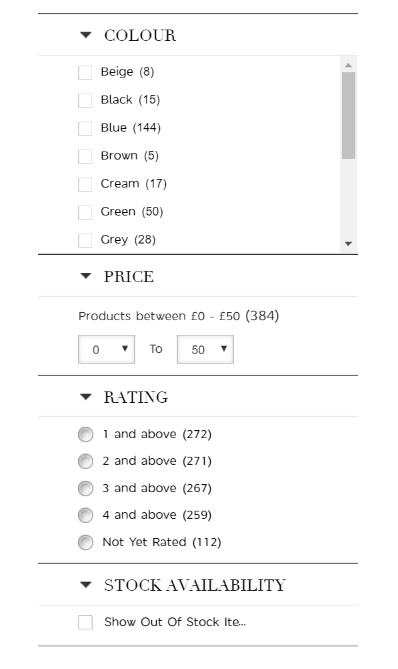
Task: Tick the Beige colour checkbox
Action: 85,72
